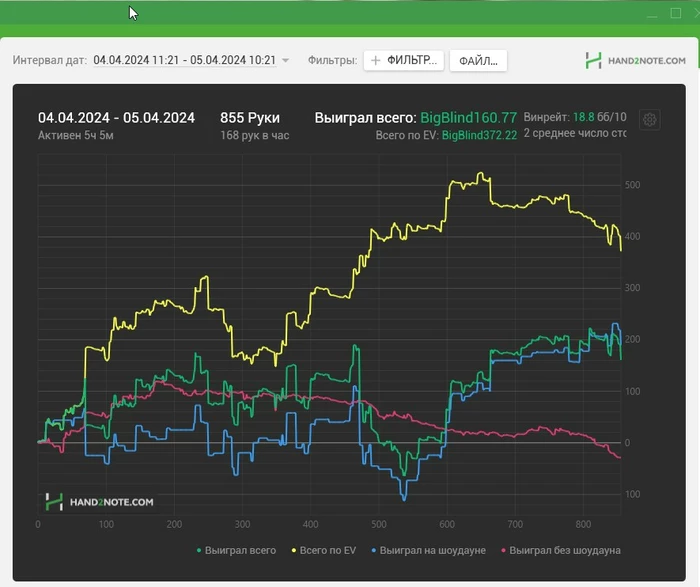Minimize the window using title bar button
The height and width of the screenshot is (587, 700).
(x=652, y=15)
